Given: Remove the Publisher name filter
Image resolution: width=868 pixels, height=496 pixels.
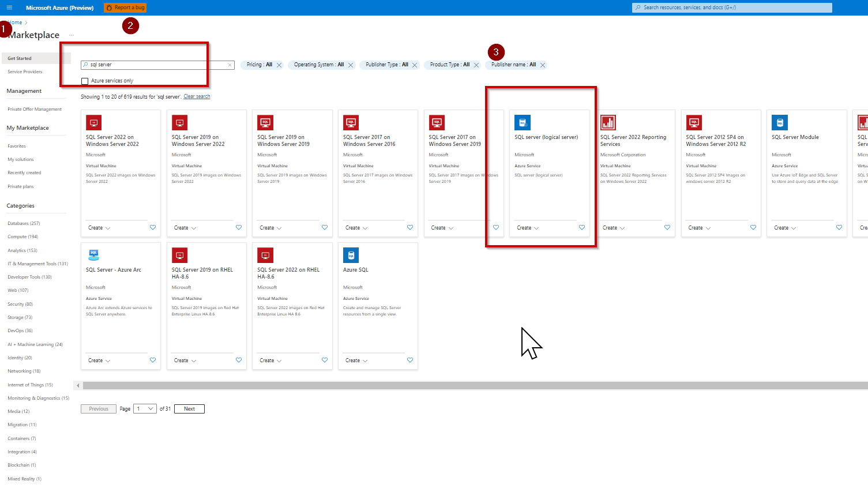Looking at the screenshot, I should [543, 65].
